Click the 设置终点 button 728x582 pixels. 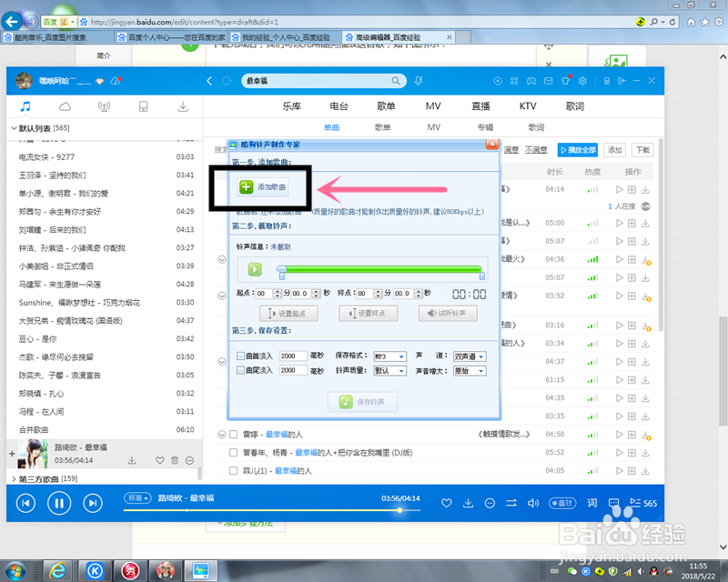tap(369, 314)
